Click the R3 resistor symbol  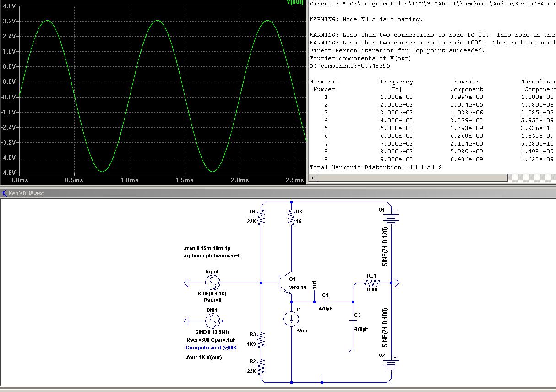[261, 340]
